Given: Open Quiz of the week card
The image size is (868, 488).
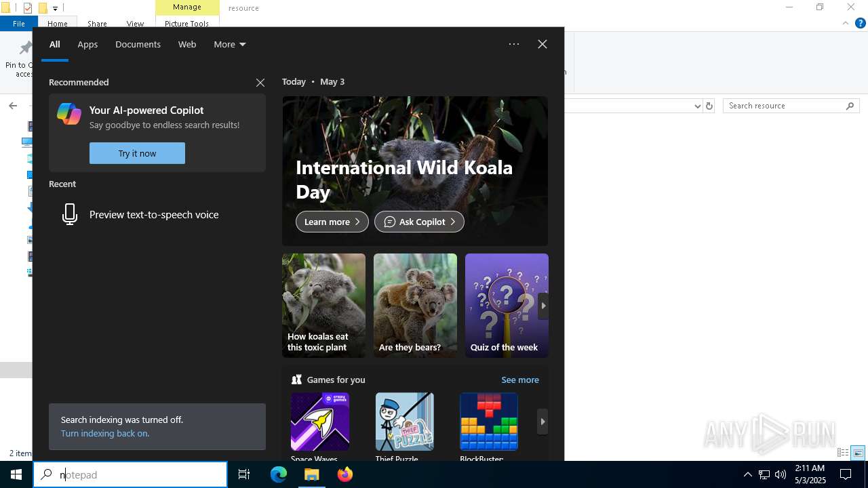Looking at the screenshot, I should click(x=507, y=305).
